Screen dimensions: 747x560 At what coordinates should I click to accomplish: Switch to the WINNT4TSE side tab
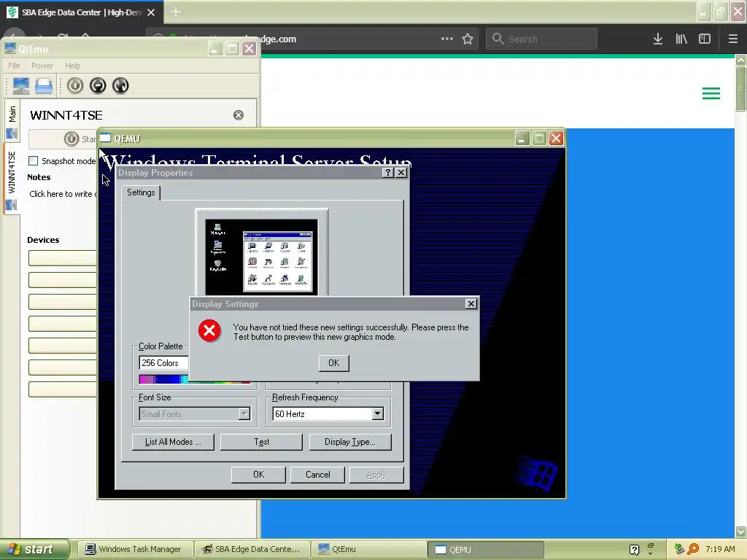tap(12, 179)
